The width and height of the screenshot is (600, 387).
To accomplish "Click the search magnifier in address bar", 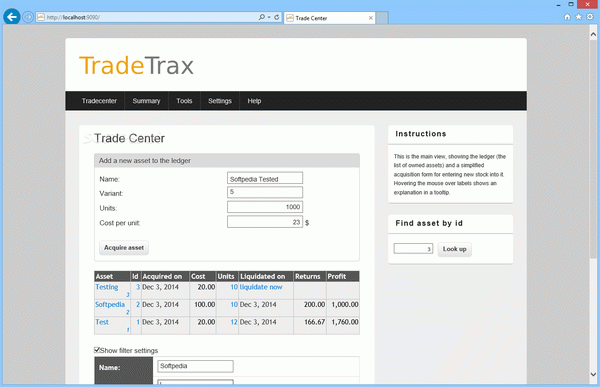I will click(261, 17).
